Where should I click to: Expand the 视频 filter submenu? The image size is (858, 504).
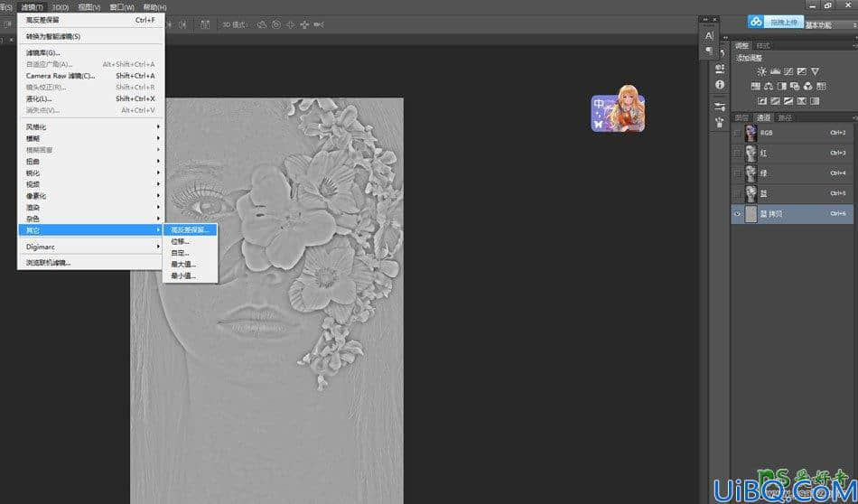coord(91,184)
